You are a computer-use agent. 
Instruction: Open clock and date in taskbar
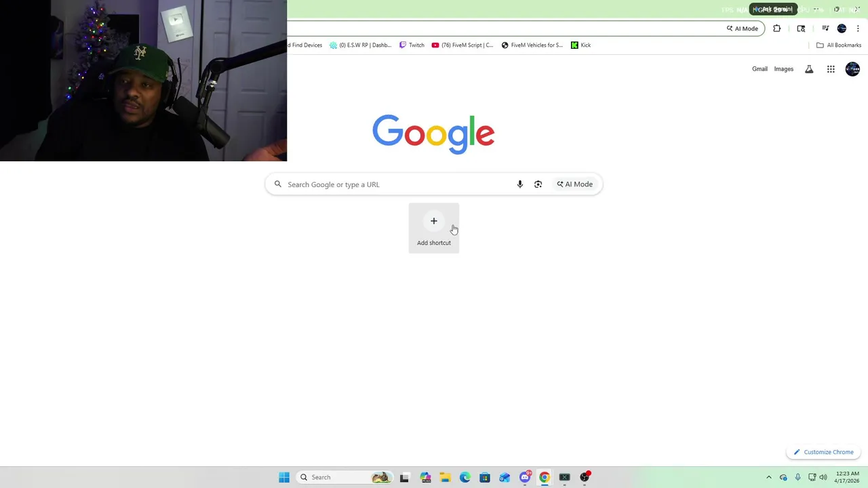click(x=848, y=477)
